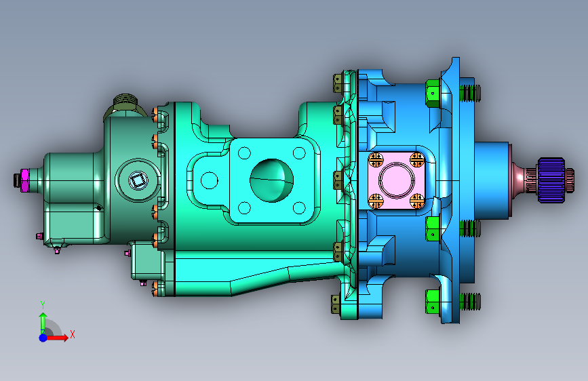Select the pink square cover plate on the blue housing
588x381 pixels.
(396, 180)
